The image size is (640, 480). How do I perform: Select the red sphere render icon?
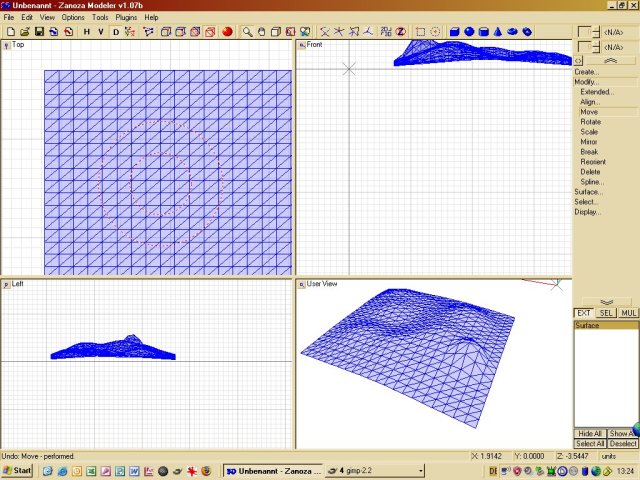tap(227, 31)
